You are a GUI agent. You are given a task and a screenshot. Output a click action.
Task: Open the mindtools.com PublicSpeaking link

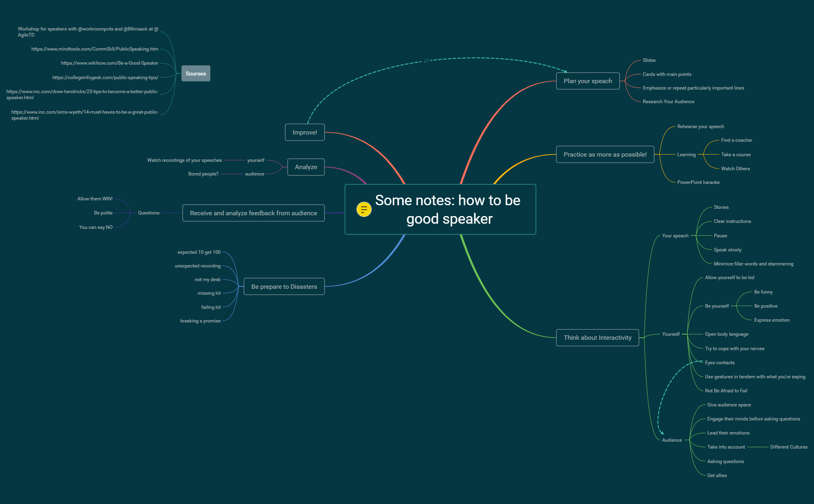(x=94, y=49)
